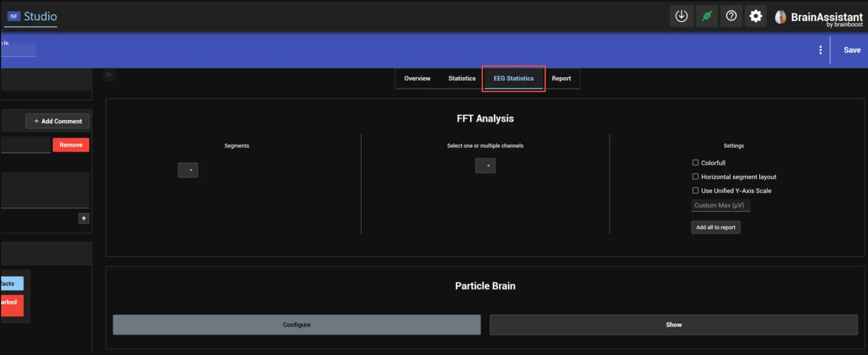Image resolution: width=868 pixels, height=355 pixels.
Task: Click the small plus button in sidebar
Action: pos(84,218)
